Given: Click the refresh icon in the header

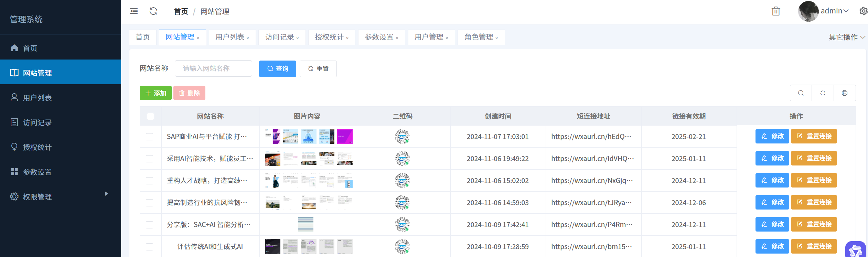Looking at the screenshot, I should 153,11.
